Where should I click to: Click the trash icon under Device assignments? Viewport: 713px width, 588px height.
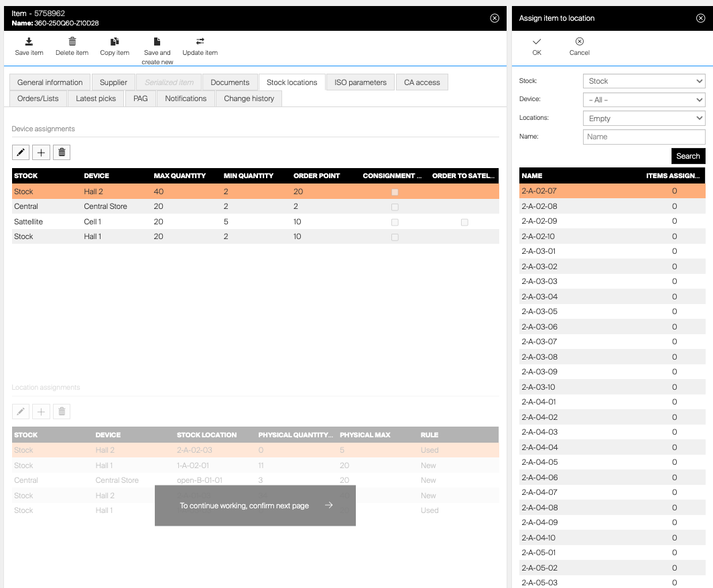(62, 153)
